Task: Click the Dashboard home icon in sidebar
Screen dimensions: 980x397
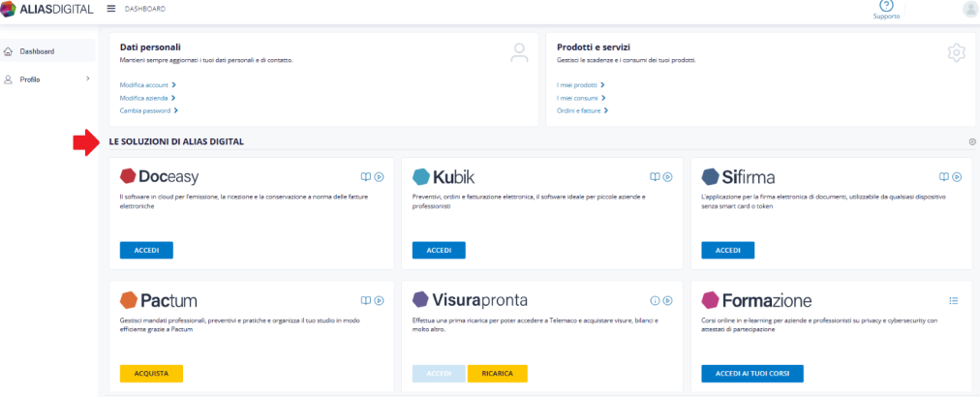Action: (8, 51)
